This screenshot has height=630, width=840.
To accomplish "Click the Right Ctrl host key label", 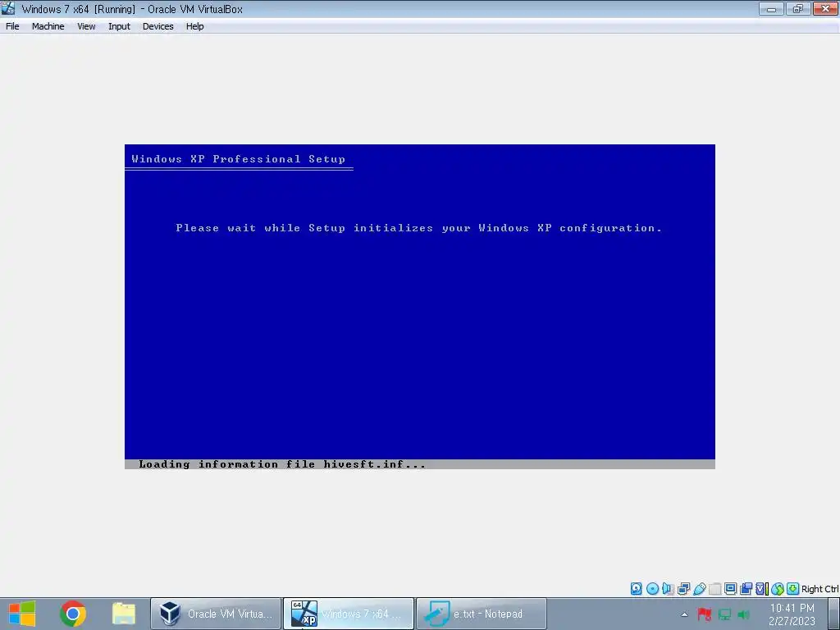I will 820,589.
